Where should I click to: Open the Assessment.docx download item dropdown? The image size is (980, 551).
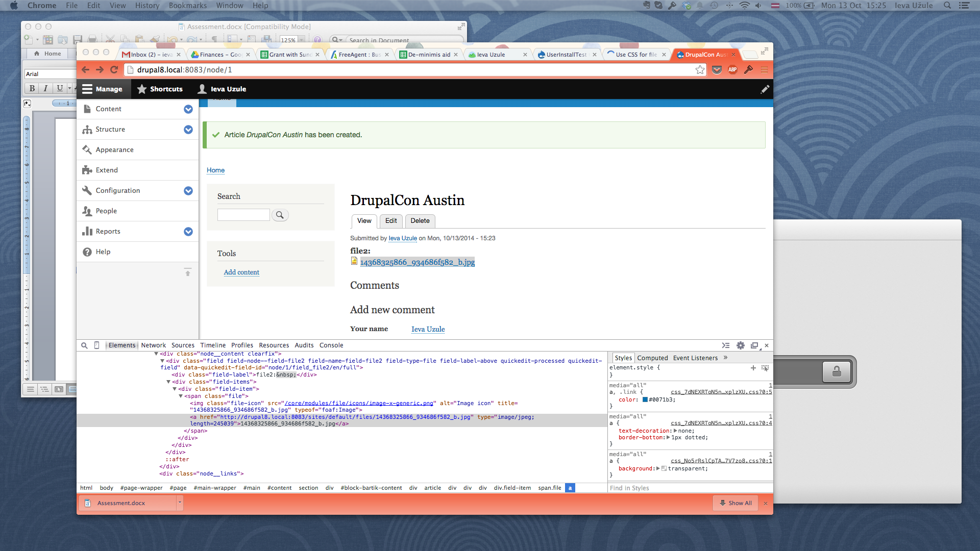pos(180,503)
